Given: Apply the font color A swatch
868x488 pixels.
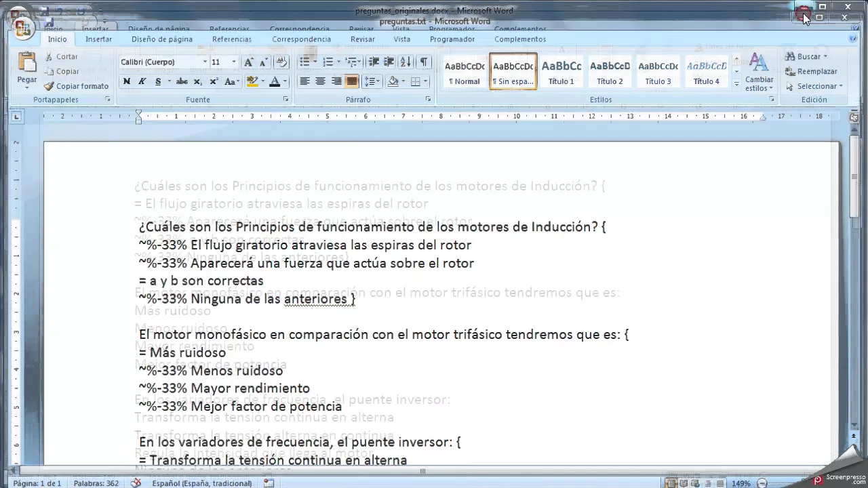Looking at the screenshot, I should tap(275, 81).
